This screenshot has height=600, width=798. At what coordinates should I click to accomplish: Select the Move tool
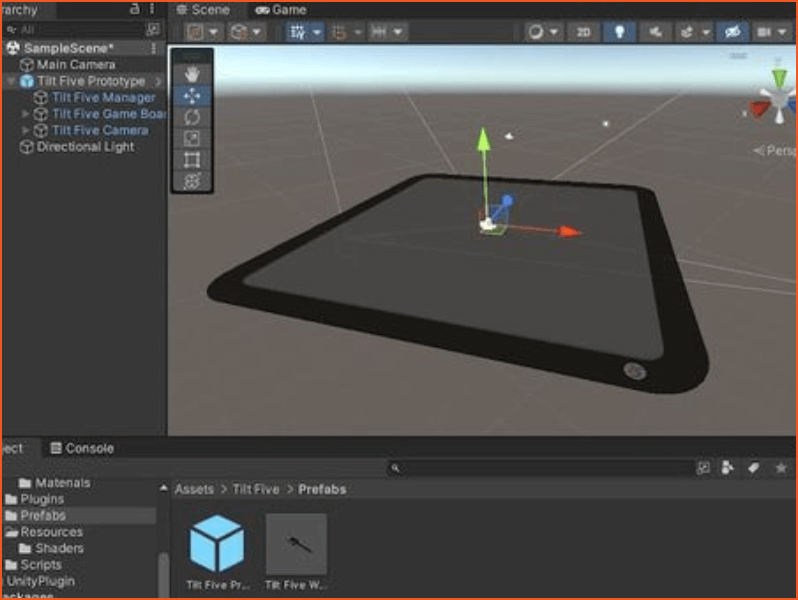[x=192, y=96]
